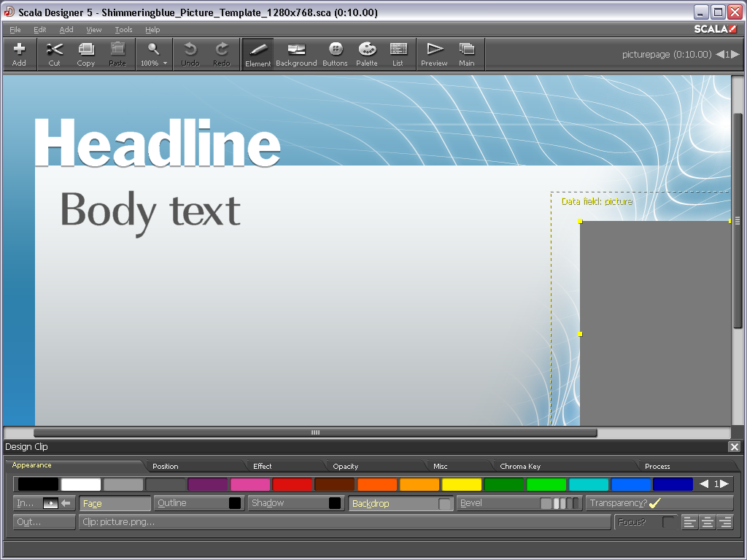Enable the Focus checkbox
The height and width of the screenshot is (560, 747).
tap(668, 522)
